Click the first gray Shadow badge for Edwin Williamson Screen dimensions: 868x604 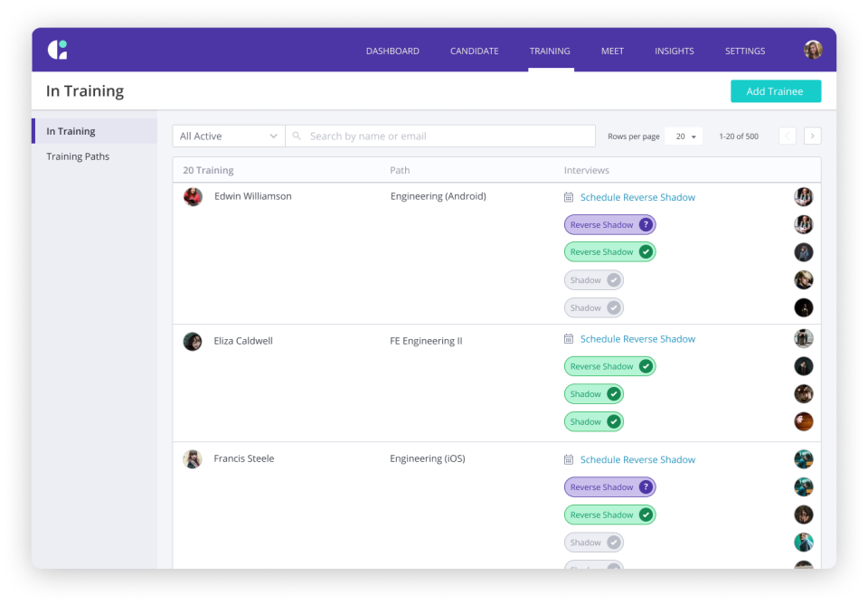(x=594, y=280)
